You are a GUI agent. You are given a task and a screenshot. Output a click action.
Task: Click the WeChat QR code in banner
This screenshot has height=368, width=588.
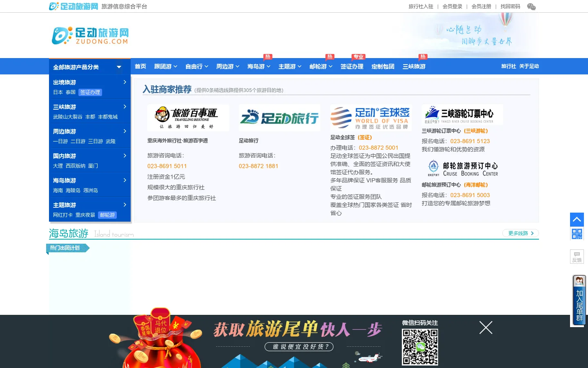(420, 347)
